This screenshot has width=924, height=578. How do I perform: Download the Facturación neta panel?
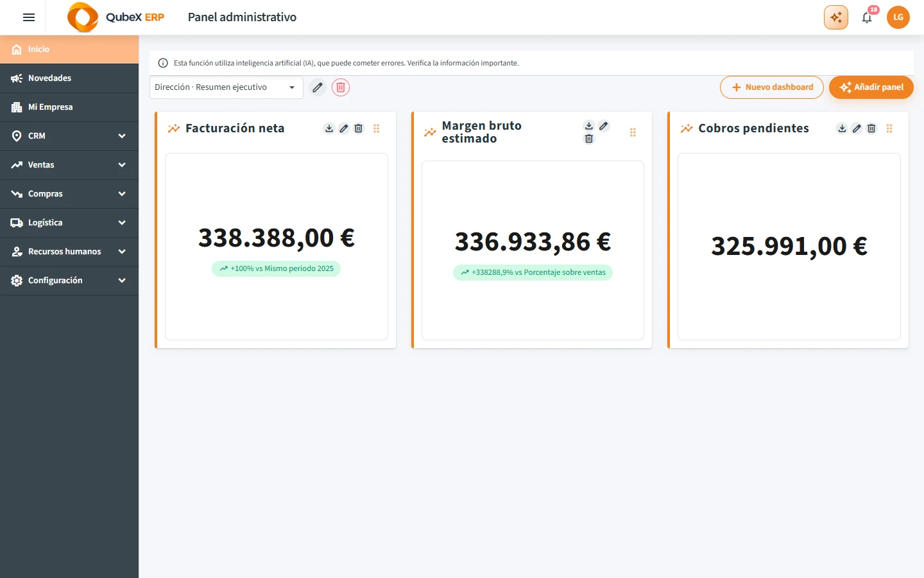[x=329, y=128]
